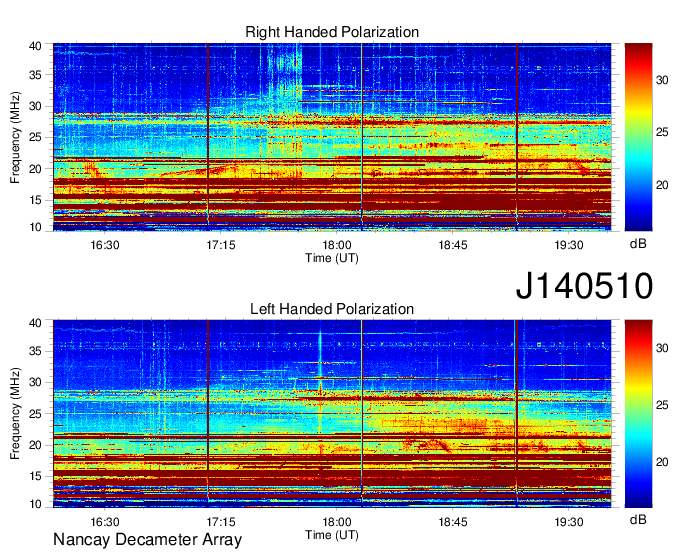Click the bottom panel's color scale bar
The width and height of the screenshot is (680, 552).
pos(638,414)
